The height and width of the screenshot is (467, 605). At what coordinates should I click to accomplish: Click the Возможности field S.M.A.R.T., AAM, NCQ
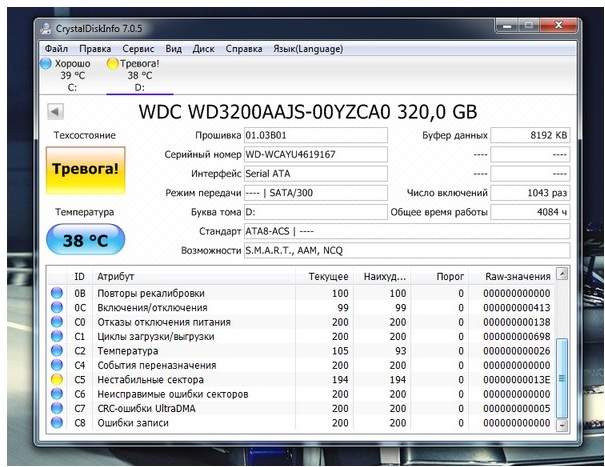pyautogui.click(x=407, y=250)
